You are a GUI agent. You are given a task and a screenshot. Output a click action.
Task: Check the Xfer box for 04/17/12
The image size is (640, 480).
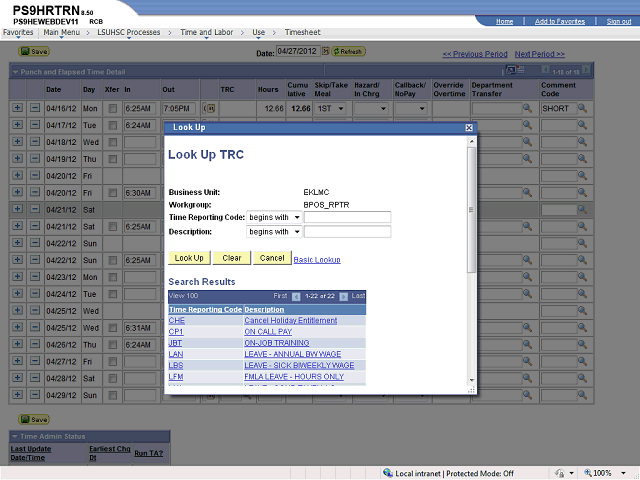[113, 125]
